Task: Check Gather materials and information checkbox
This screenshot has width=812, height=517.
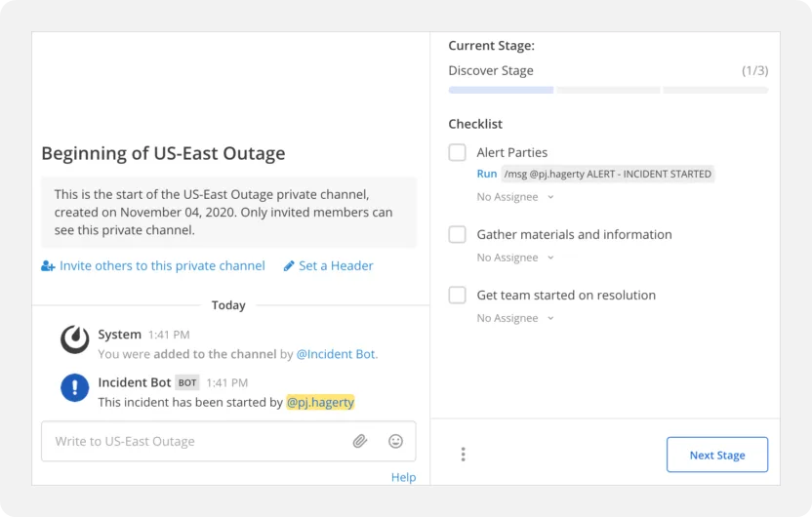Action: pyautogui.click(x=458, y=234)
